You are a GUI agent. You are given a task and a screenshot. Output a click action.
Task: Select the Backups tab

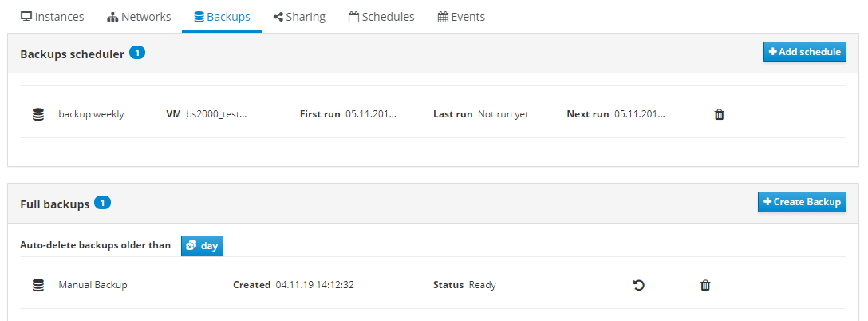[222, 17]
